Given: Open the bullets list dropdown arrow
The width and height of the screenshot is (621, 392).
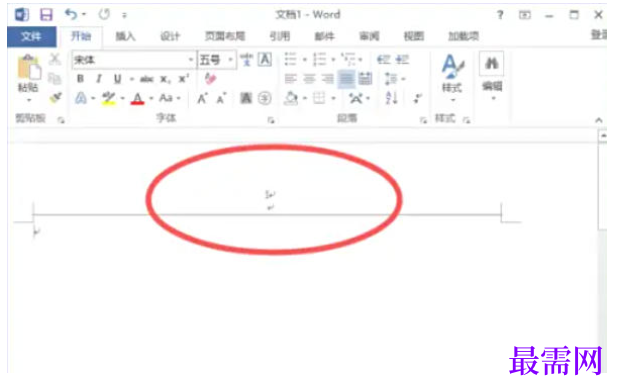Looking at the screenshot, I should [x=305, y=60].
